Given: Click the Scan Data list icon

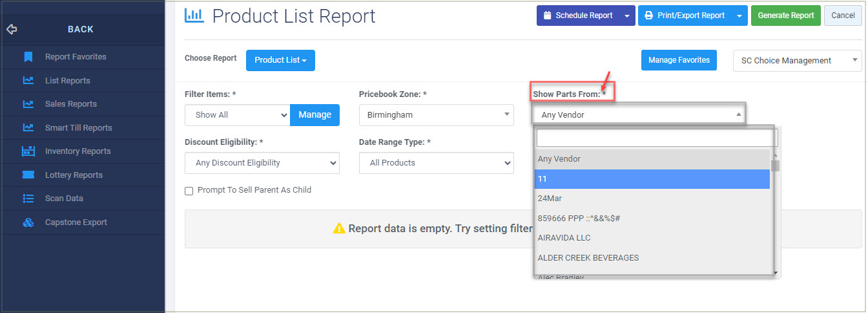Looking at the screenshot, I should point(28,199).
